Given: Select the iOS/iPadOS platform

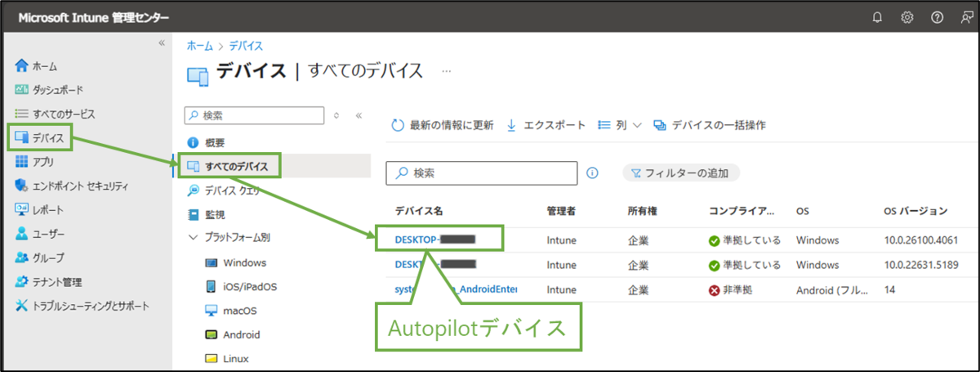Looking at the screenshot, I should point(241,287).
